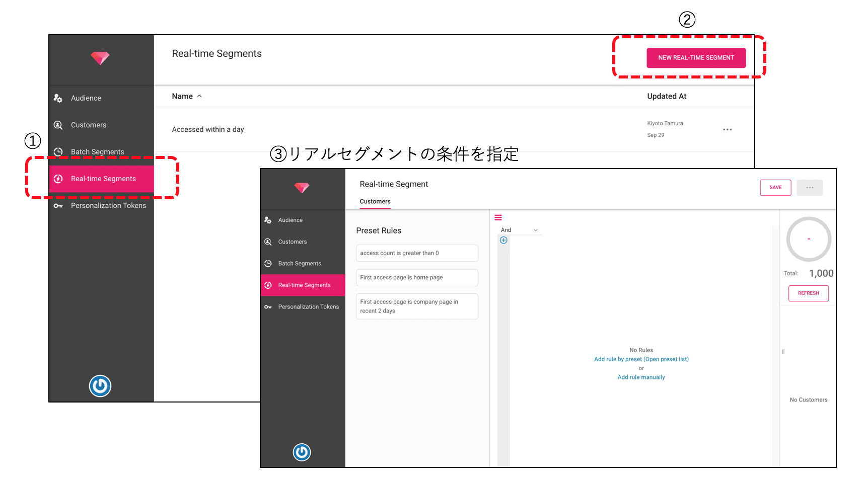
Task: Open the And condition dropdown
Action: click(519, 230)
